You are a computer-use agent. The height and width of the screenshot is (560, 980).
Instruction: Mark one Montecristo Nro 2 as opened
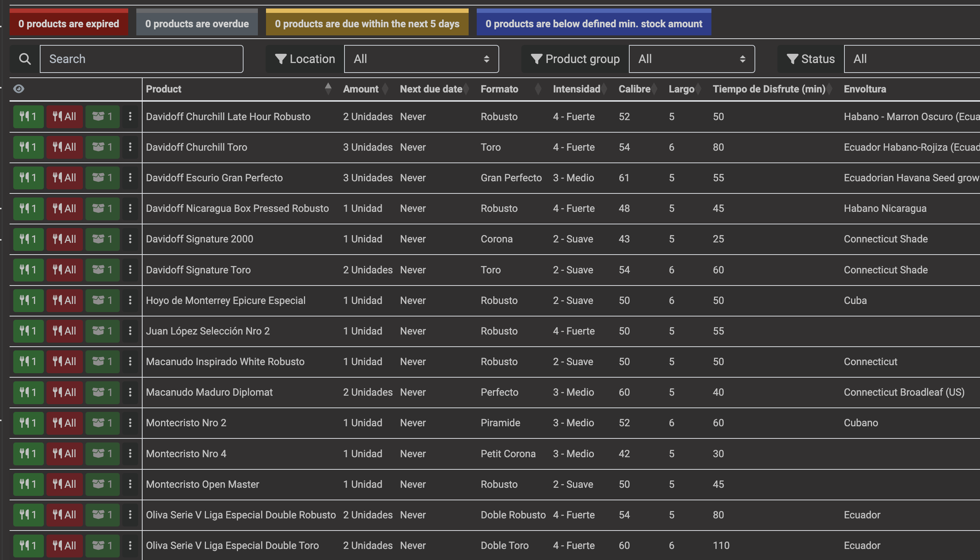[102, 423]
